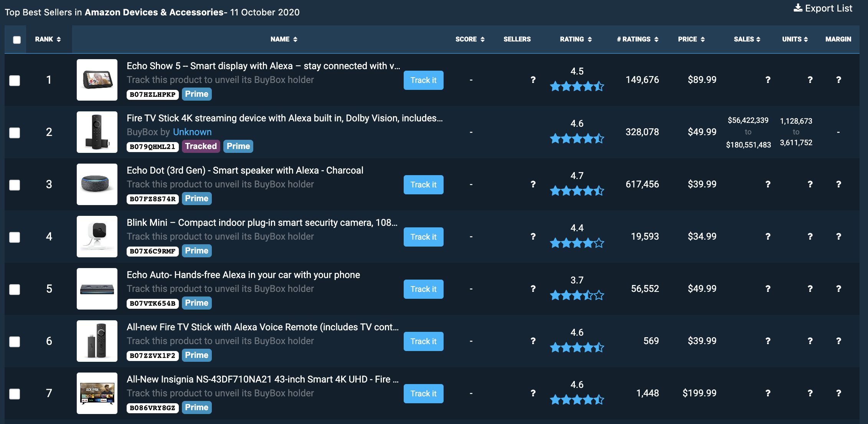This screenshot has height=424, width=868.
Task: Sort by the # RATINGS column arrows
Action: point(657,39)
